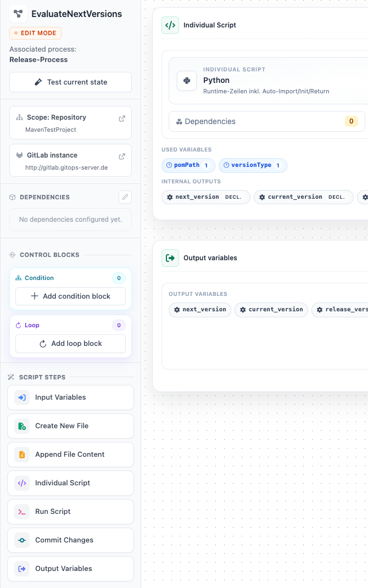The height and width of the screenshot is (588, 368).
Task: Add a loop block
Action: coord(70,344)
